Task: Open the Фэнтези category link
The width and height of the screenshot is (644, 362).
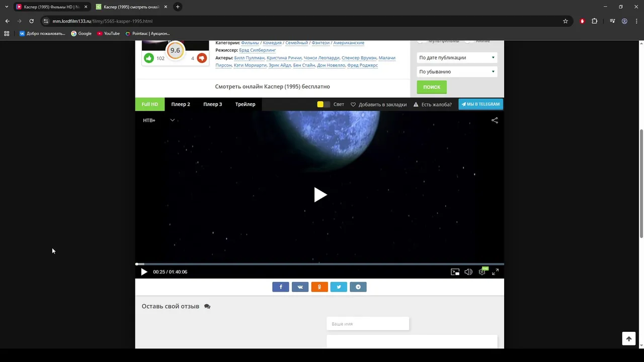Action: tap(320, 43)
